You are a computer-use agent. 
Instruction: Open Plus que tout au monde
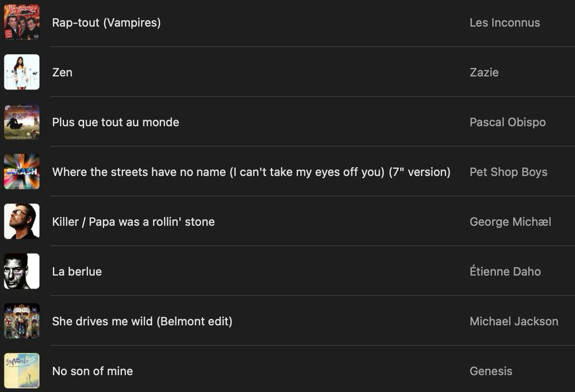[x=115, y=122]
